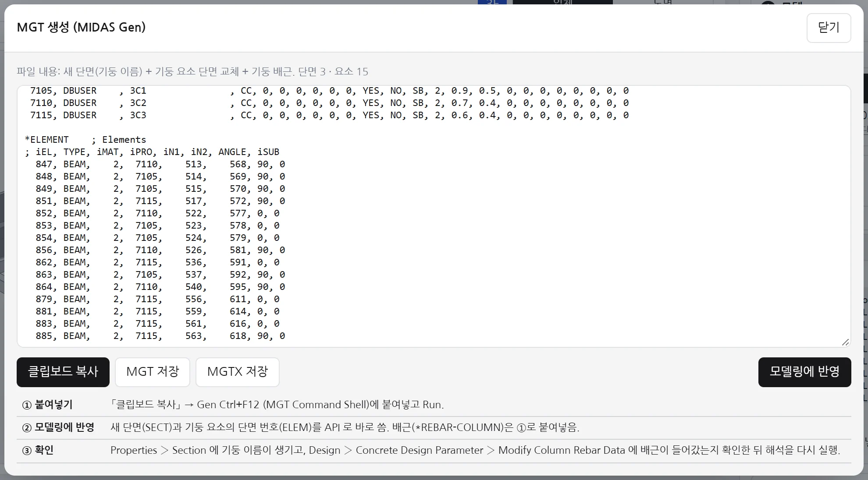The height and width of the screenshot is (480, 868).
Task: Click the Gen Ctrl+F12 paste instruction text
Action: 277,405
